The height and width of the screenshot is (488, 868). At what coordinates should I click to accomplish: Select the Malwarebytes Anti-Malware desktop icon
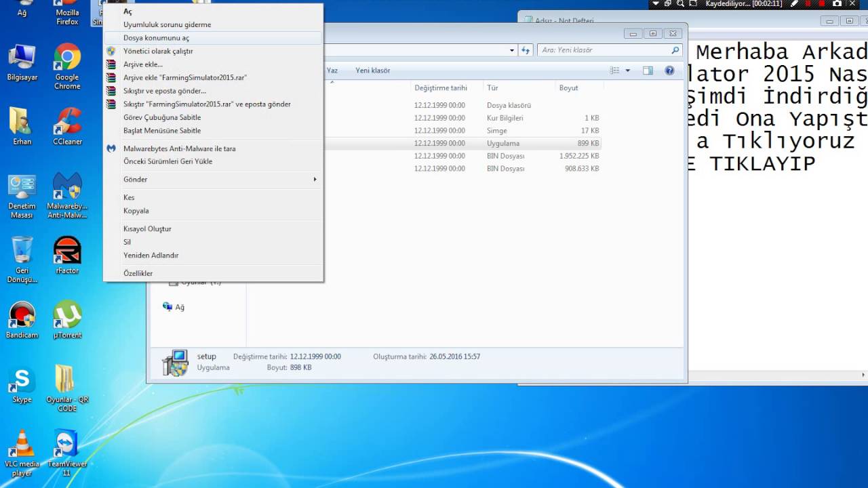(x=67, y=196)
